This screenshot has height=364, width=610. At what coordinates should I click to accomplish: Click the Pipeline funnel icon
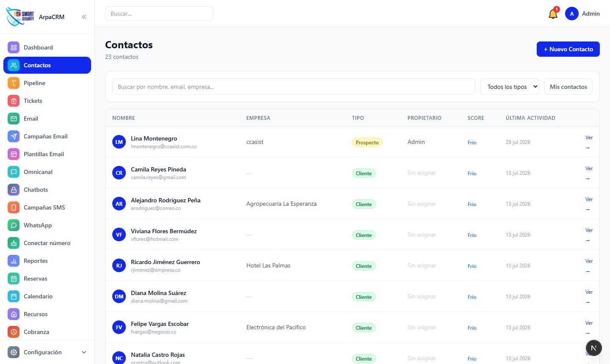(x=14, y=83)
